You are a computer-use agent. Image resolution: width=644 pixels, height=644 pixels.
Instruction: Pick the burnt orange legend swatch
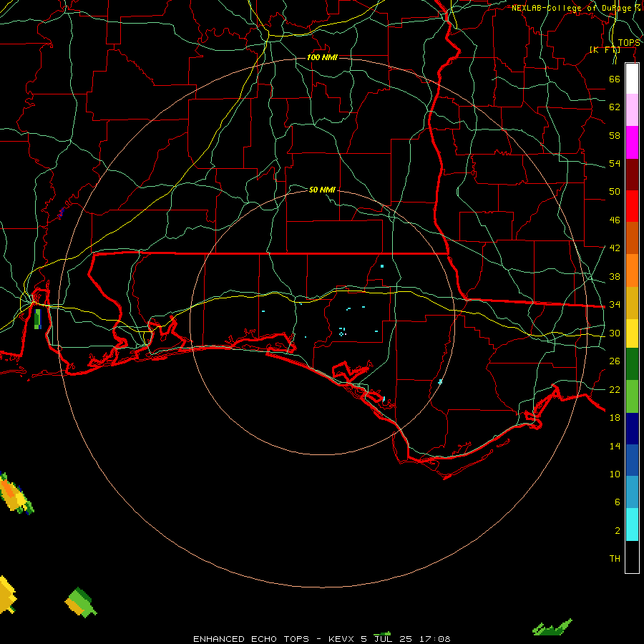632,238
